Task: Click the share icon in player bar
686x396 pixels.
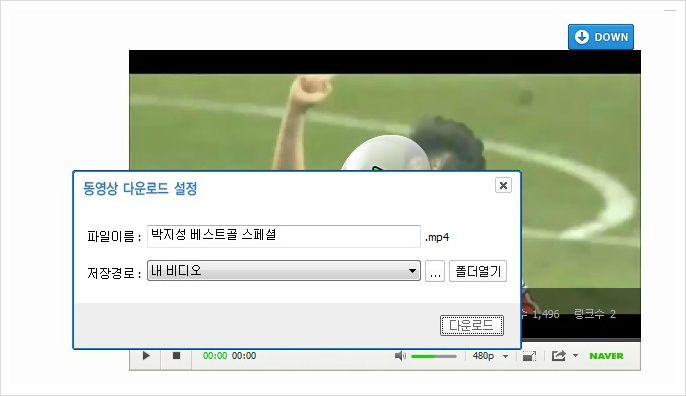Action: point(559,356)
